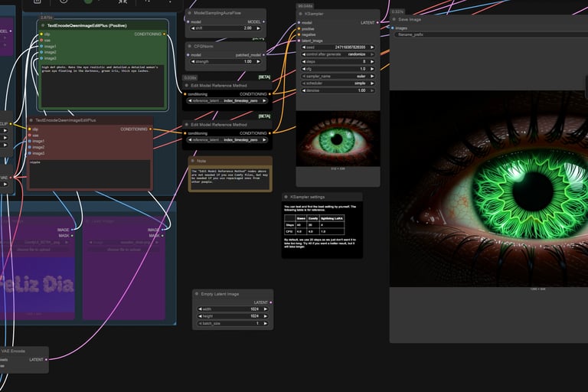
Task: Click the KSampler LATENT output port
Action: [377, 22]
